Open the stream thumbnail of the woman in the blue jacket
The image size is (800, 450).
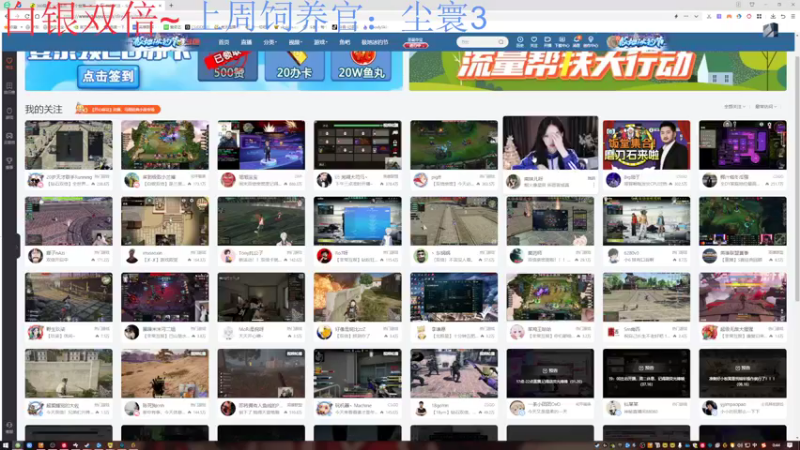point(550,143)
